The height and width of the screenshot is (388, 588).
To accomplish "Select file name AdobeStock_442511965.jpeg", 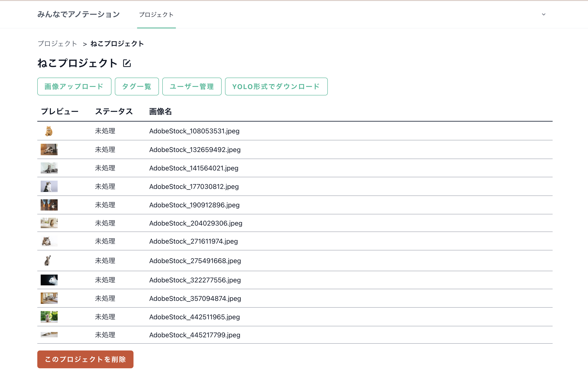I will [x=195, y=317].
